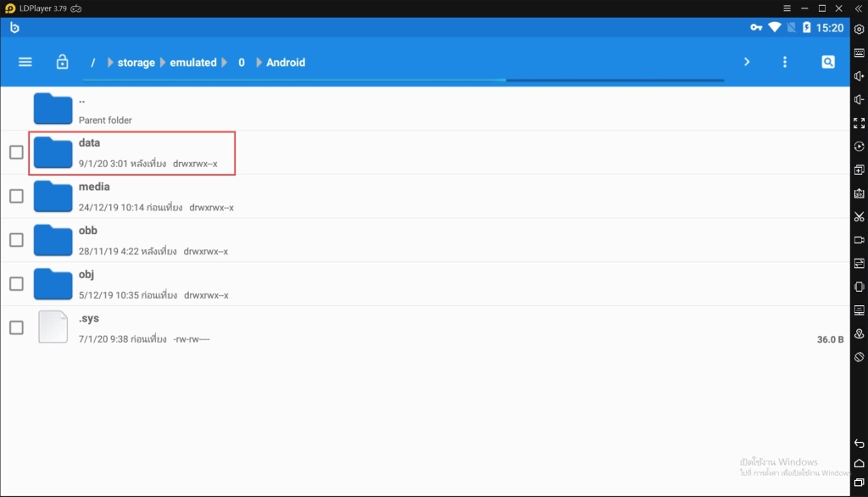Click the scissors screenshot icon
Screen dimensions: 868x497
click(x=860, y=216)
